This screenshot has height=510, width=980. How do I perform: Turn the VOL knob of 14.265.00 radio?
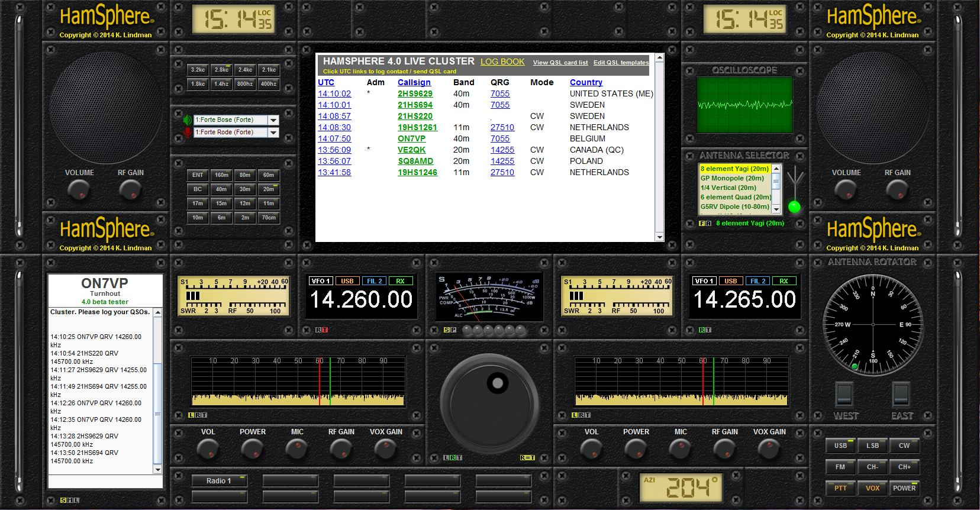(x=591, y=450)
